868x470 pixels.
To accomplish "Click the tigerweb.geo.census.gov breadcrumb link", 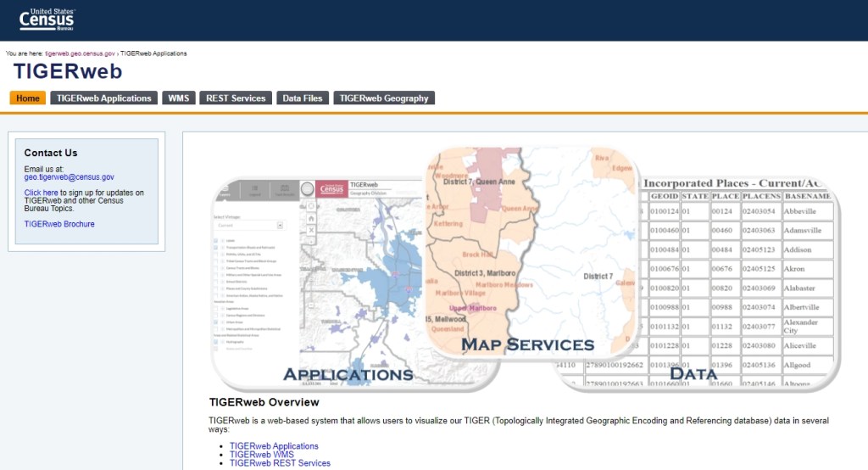I will [80, 53].
